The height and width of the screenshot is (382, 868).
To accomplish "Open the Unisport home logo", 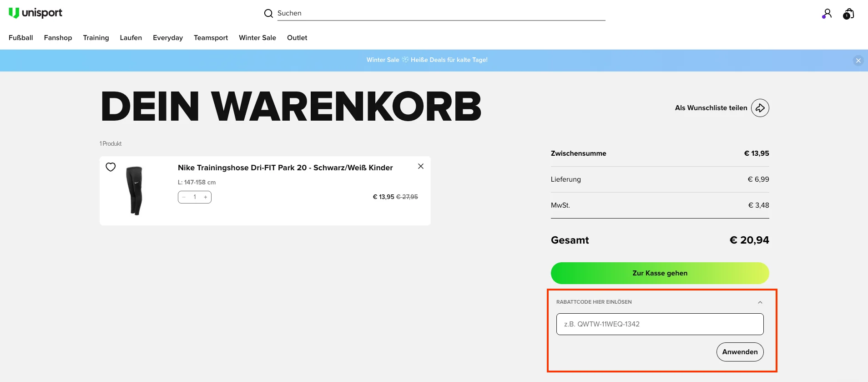I will tap(35, 13).
